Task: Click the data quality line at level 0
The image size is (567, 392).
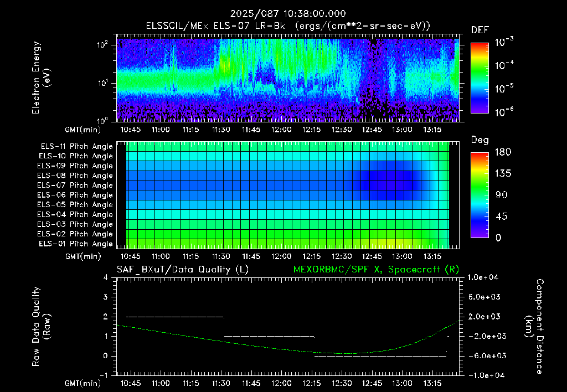Action: 380,356
